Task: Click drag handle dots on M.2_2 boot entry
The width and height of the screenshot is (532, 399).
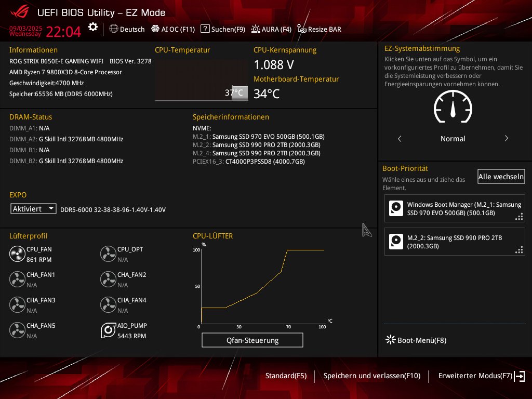Action: (519, 250)
